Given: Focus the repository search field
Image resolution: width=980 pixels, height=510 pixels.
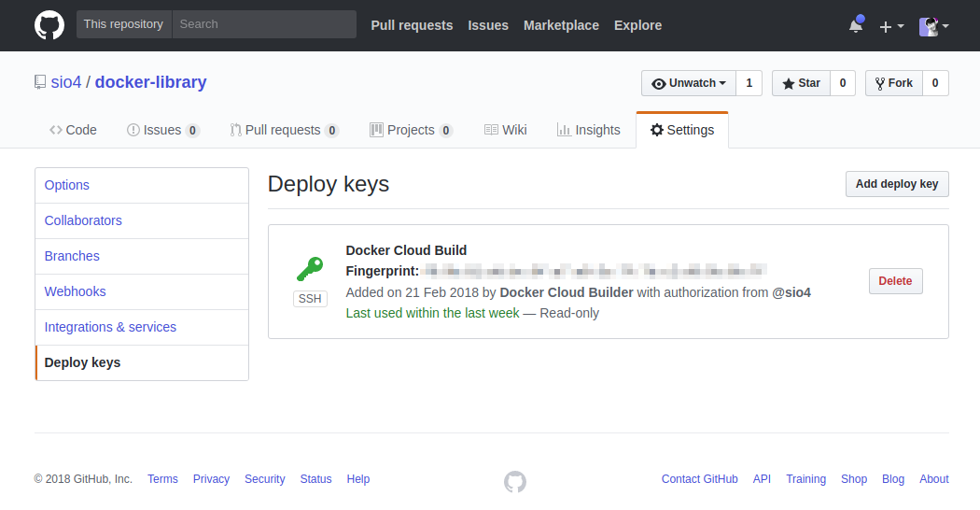Looking at the screenshot, I should click(x=264, y=24).
